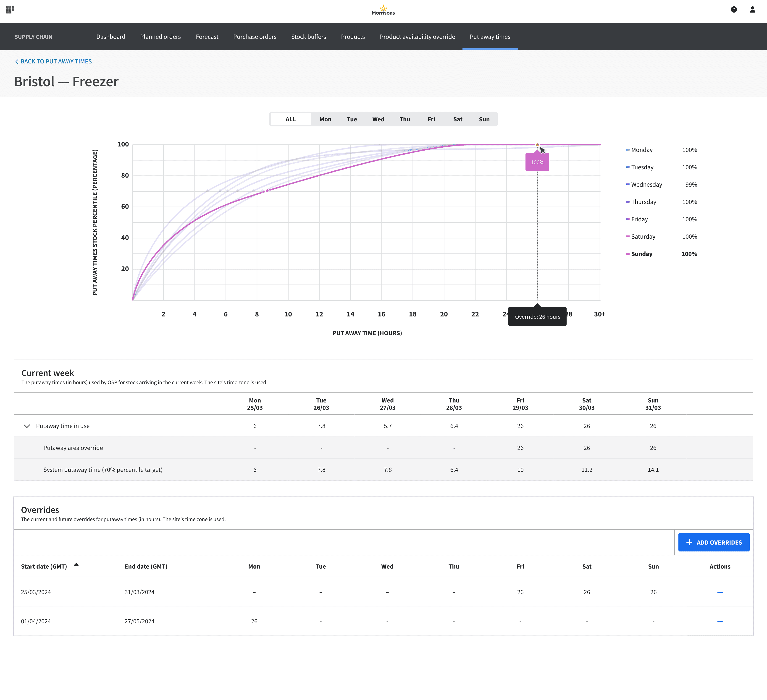Click the Add Overrides button

pos(713,542)
